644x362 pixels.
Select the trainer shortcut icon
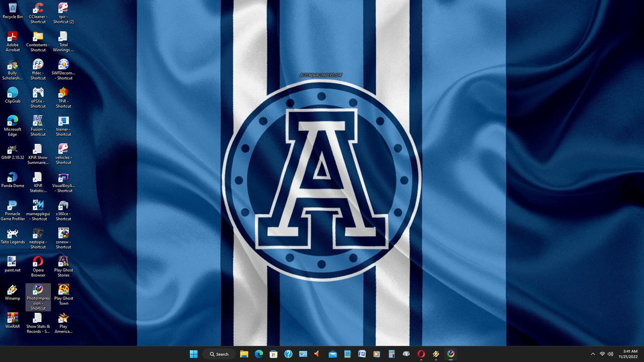[x=63, y=126]
